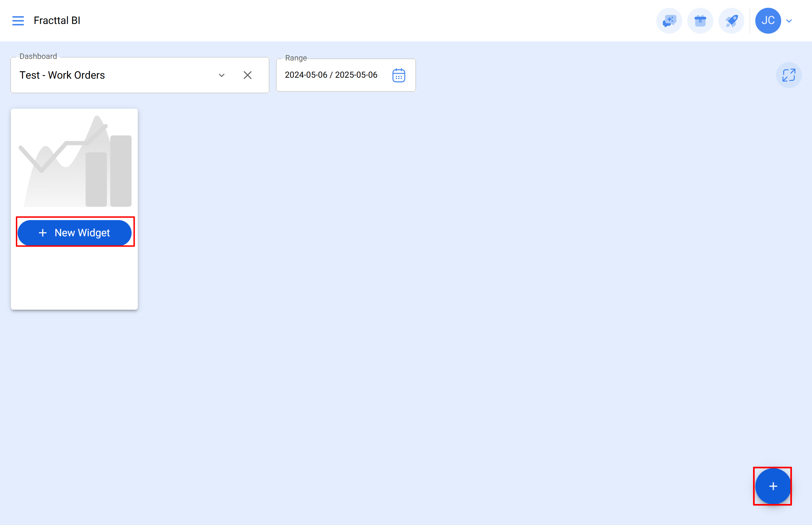
Task: Click the JC user avatar
Action: 768,20
